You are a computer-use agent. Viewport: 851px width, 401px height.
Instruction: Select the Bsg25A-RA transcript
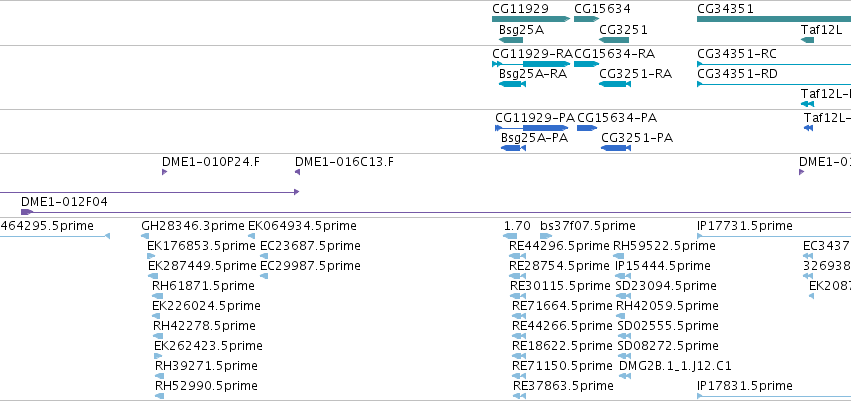click(511, 84)
